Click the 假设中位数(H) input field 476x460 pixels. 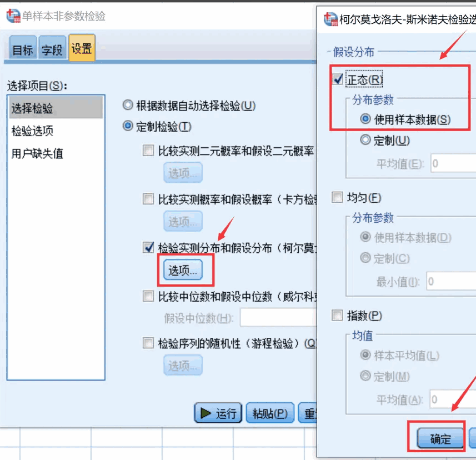click(278, 318)
